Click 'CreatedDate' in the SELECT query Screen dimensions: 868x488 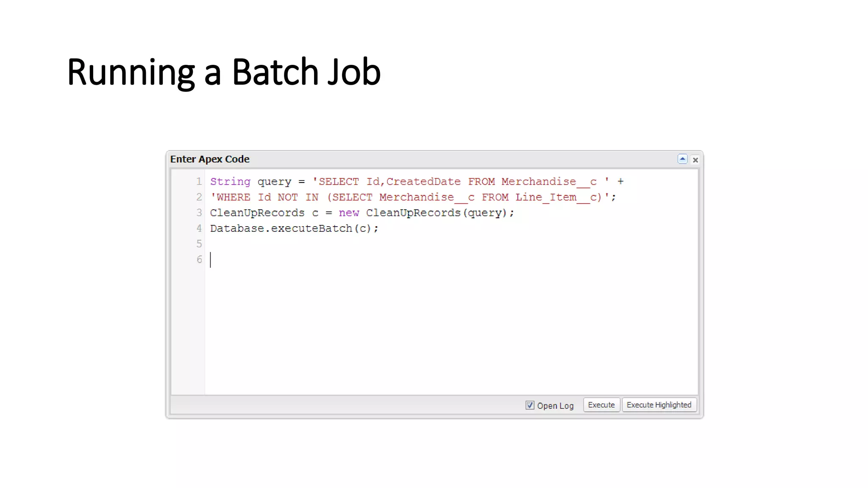tap(423, 182)
